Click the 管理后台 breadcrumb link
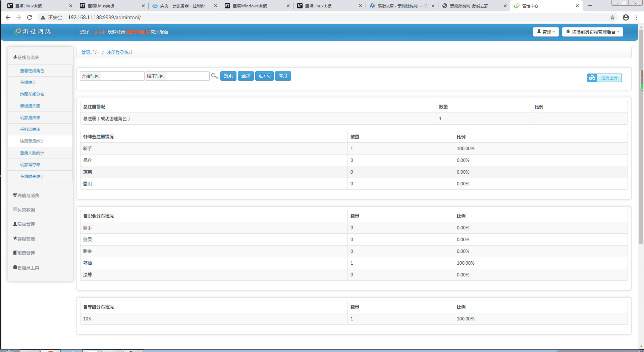Image resolution: width=644 pixels, height=352 pixels. click(90, 52)
